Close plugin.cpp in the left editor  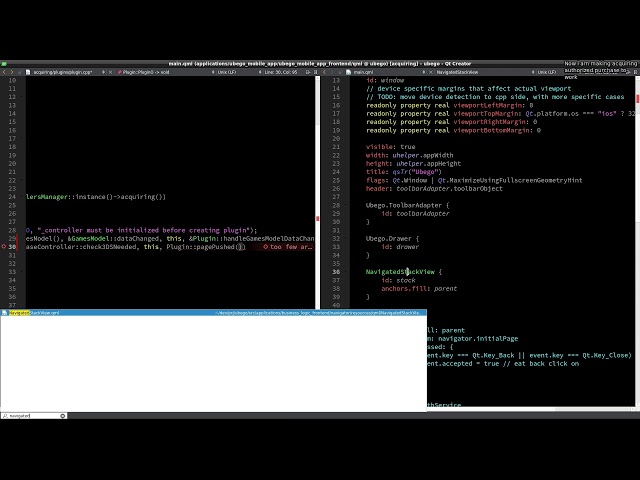tap(111, 72)
